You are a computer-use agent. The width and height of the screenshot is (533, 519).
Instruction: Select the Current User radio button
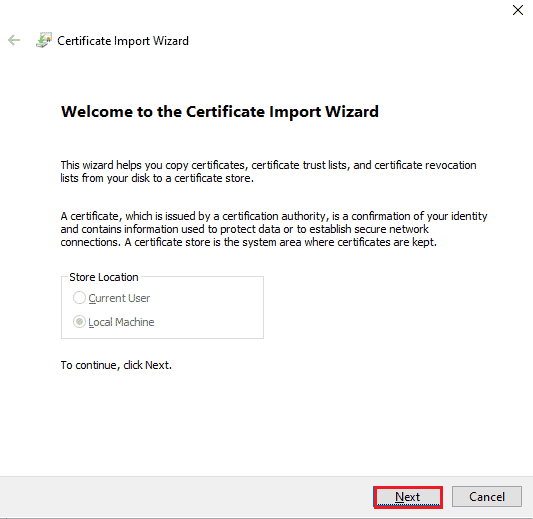click(x=79, y=298)
